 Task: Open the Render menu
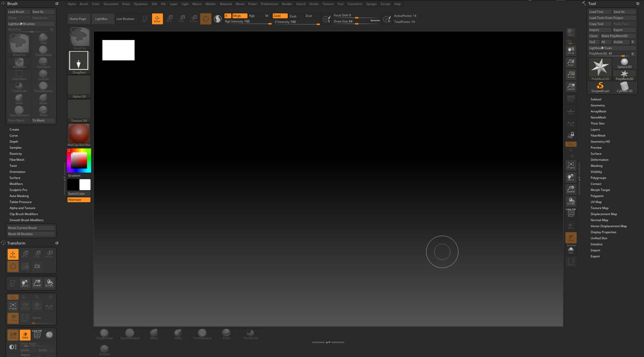(x=287, y=4)
